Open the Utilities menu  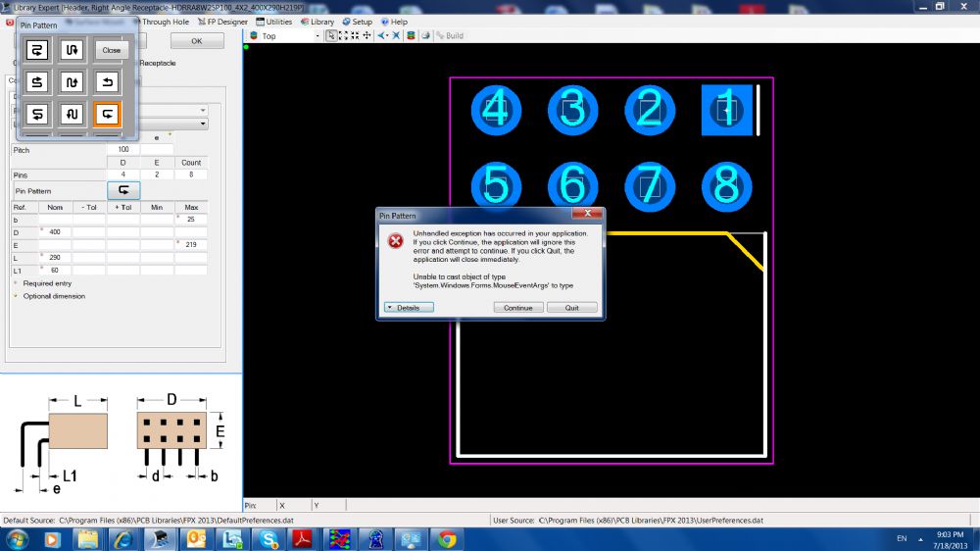[x=274, y=22]
